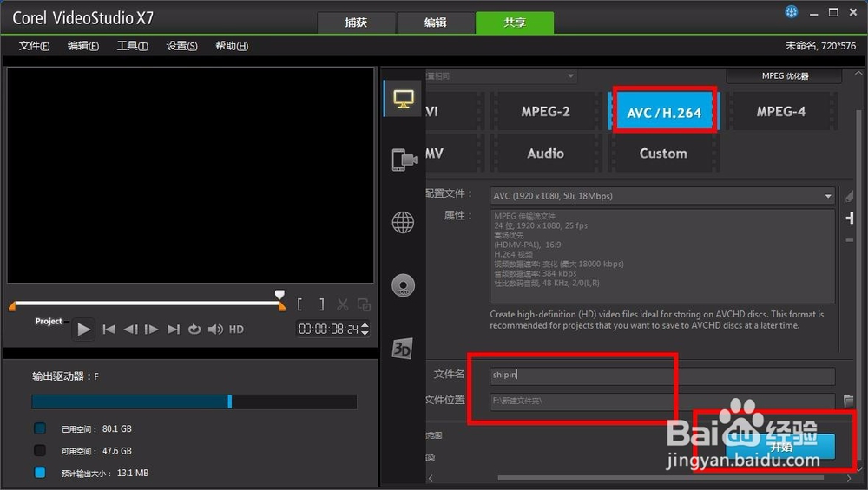
Task: Toggle repeat playback icon
Action: pyautogui.click(x=194, y=330)
